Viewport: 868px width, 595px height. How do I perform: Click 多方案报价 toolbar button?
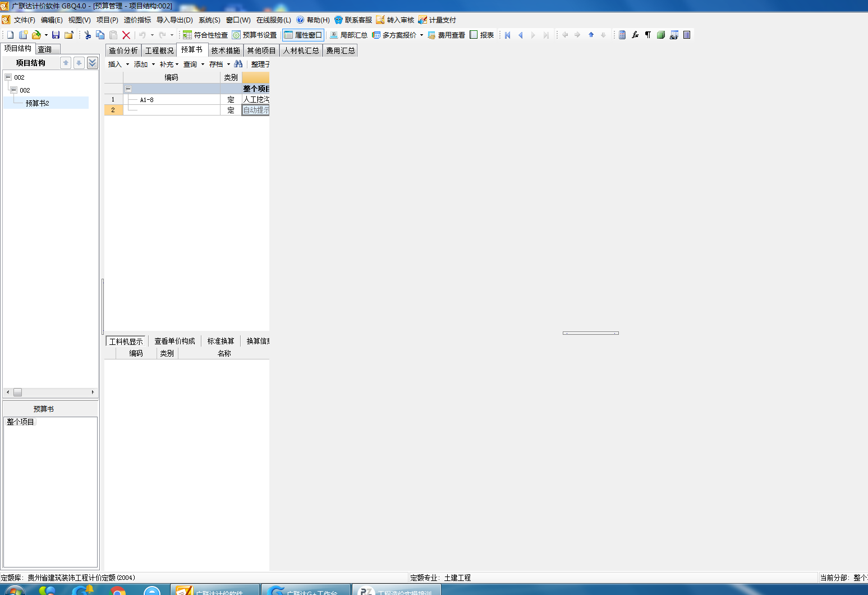tap(394, 35)
